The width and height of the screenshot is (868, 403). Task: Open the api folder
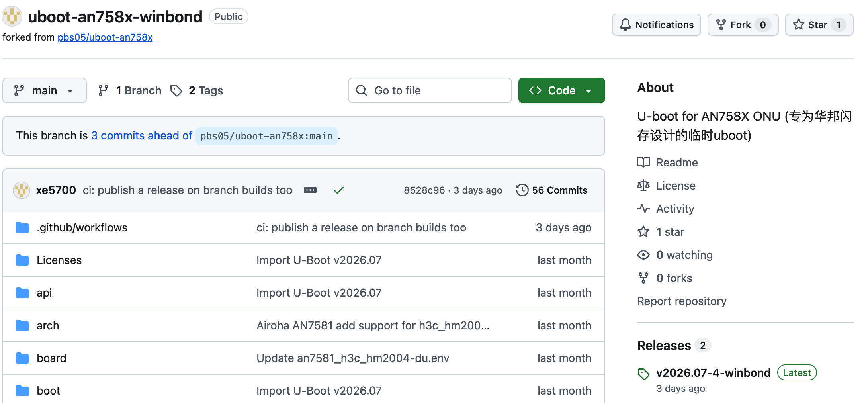[44, 293]
